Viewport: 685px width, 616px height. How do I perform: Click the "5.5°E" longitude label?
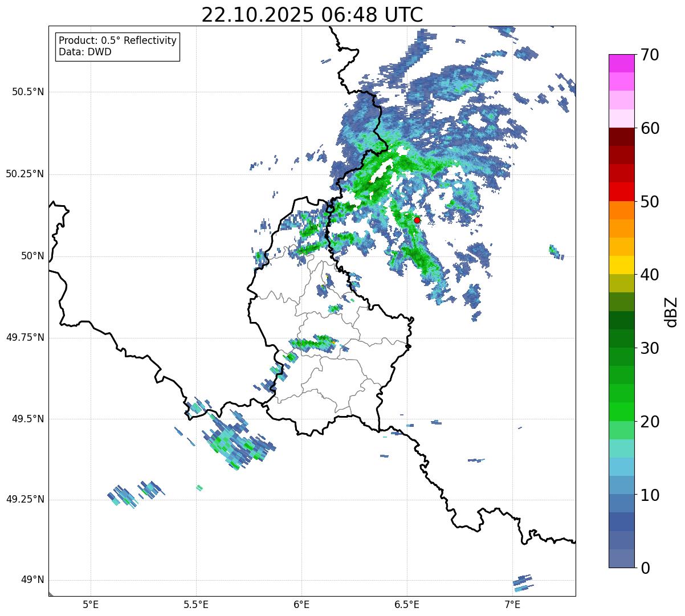click(196, 604)
